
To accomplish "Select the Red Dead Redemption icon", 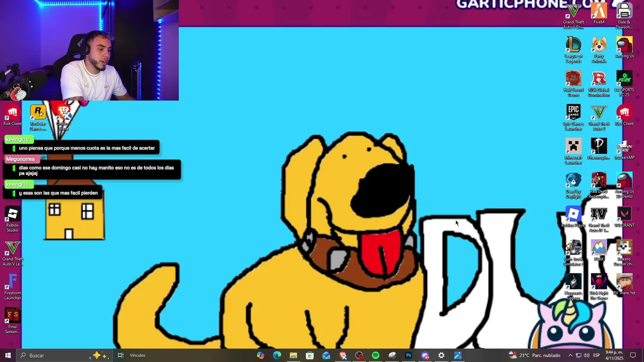I will point(599,185).
